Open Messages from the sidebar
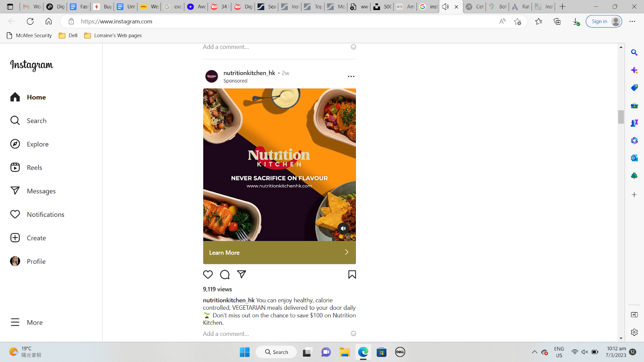Screen dimensions: 644x362 pos(33,191)
